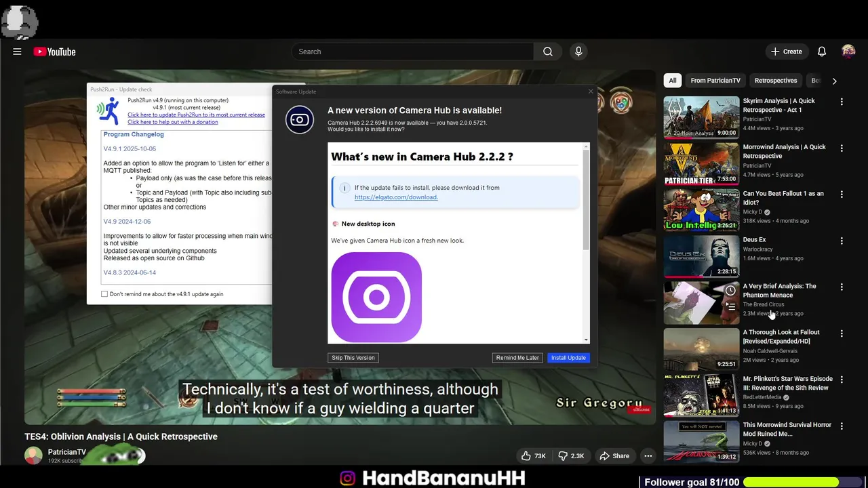The height and width of the screenshot is (488, 868).
Task: Open the Deus Ex video thumbnail
Action: click(x=701, y=256)
